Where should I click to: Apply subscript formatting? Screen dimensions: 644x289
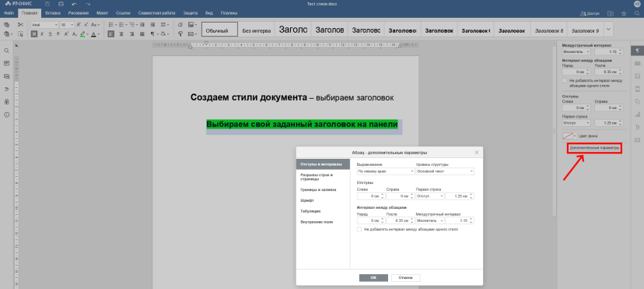click(75, 33)
